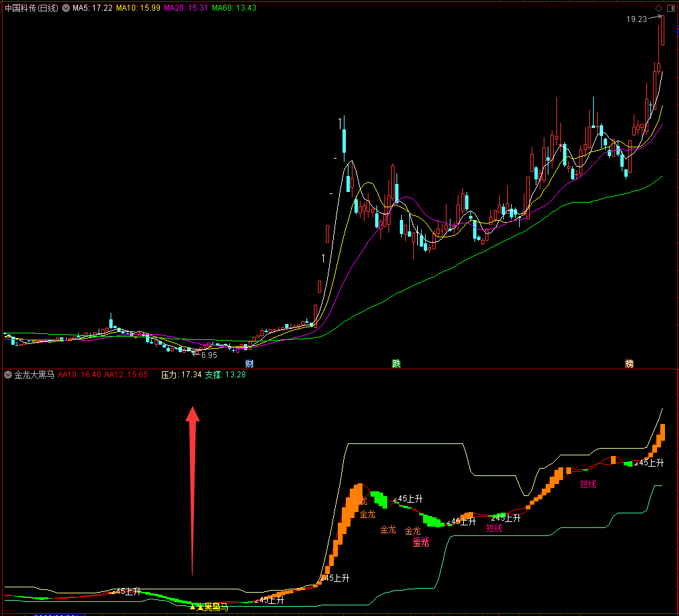Click the 支撑: 13.28 value

[225, 375]
